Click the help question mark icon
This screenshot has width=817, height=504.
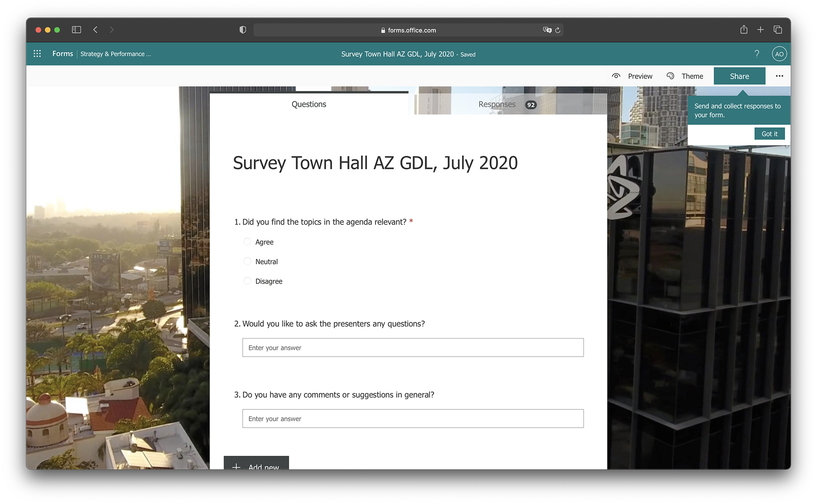point(757,54)
